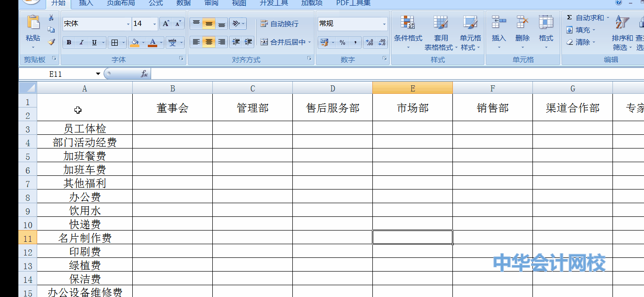The width and height of the screenshot is (644, 297).
Task: Switch to the View (视图) tab
Action: tap(239, 3)
